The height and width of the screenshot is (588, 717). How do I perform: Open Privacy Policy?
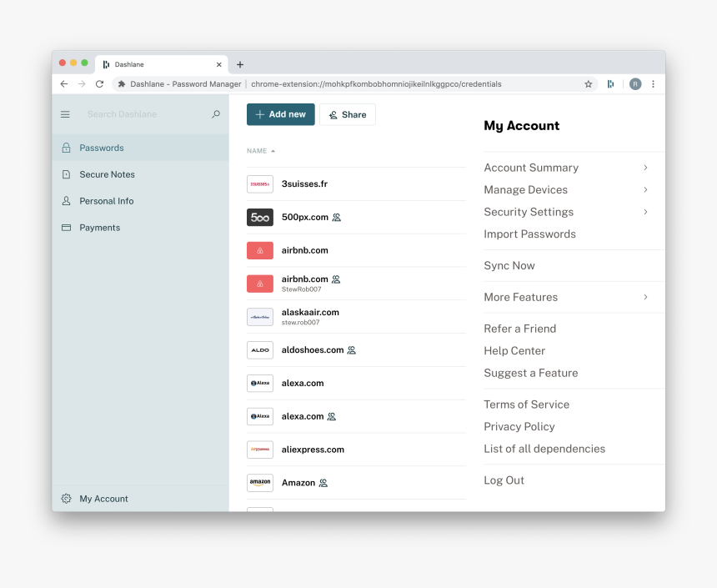click(519, 426)
